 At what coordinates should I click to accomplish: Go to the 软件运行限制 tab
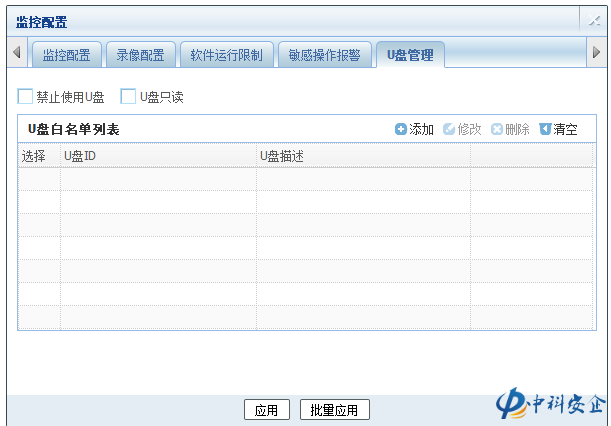pos(227,55)
